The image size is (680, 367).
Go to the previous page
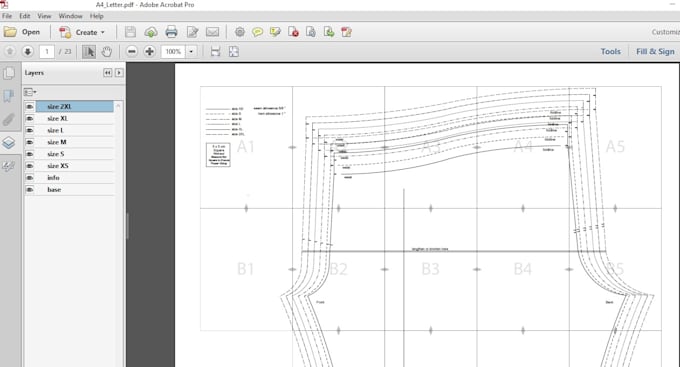(x=10, y=52)
